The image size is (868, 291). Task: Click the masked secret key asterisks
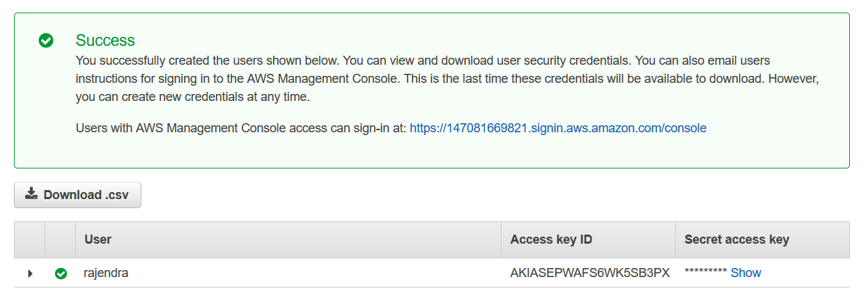coord(706,273)
